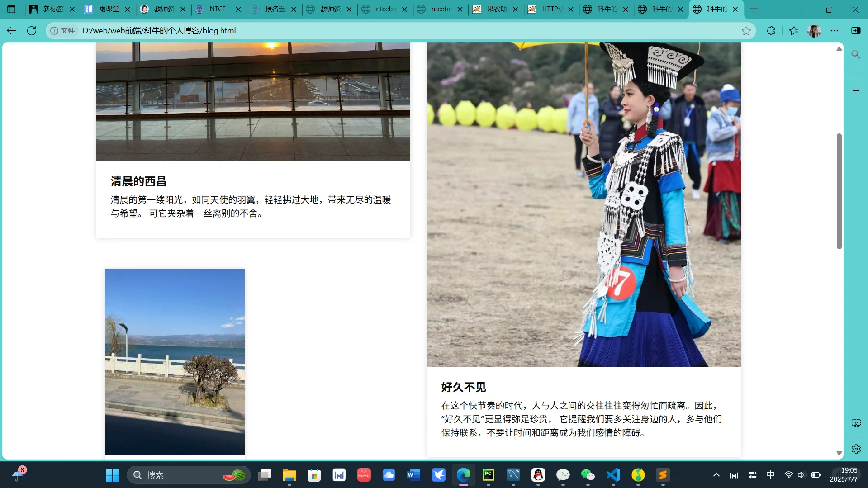
Task: Open Edge Settings and more menu
Action: [835, 31]
